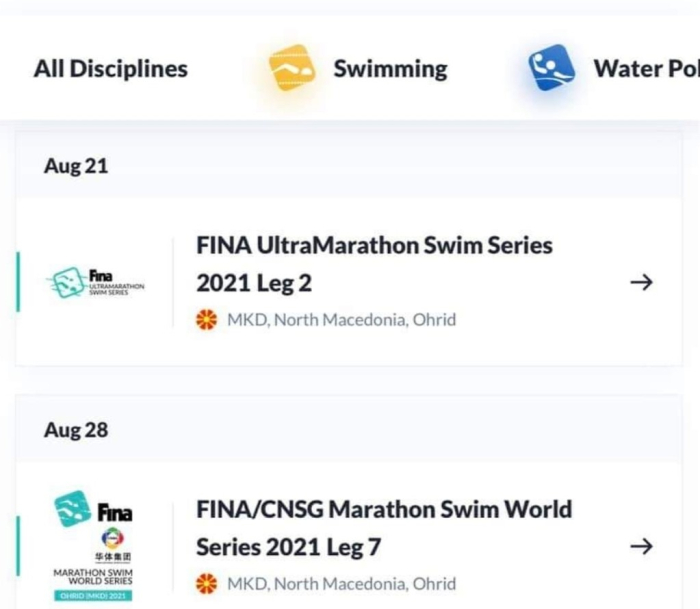Open FINA UltraMarathon Swim Series 2021 Leg 2
This screenshot has width=700, height=609.
pyautogui.click(x=374, y=264)
